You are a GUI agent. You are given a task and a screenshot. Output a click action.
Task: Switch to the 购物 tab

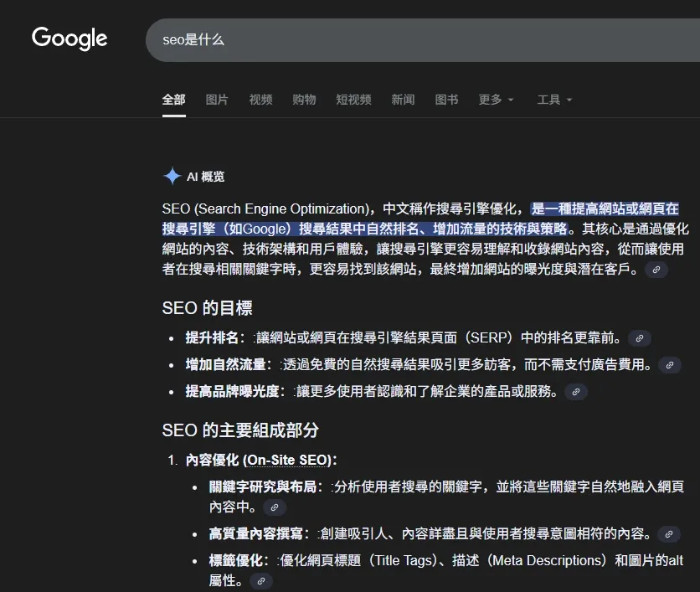coord(304,100)
